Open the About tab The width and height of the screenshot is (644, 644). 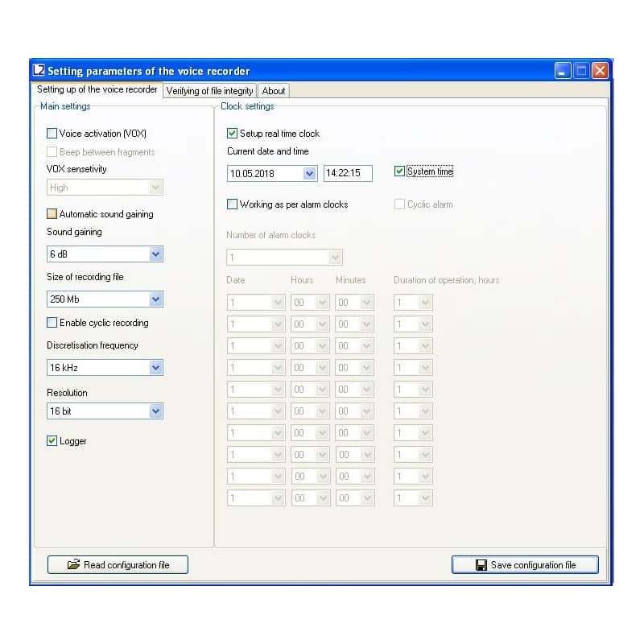(x=274, y=91)
